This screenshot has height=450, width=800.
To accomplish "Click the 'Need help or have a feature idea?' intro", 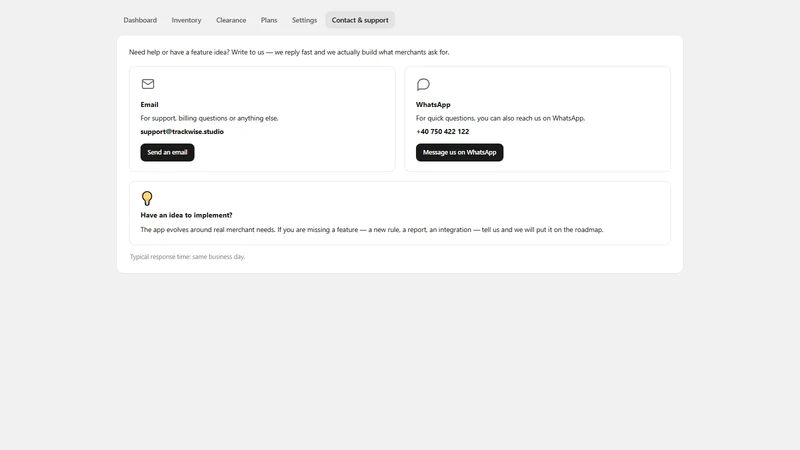I will click(289, 52).
